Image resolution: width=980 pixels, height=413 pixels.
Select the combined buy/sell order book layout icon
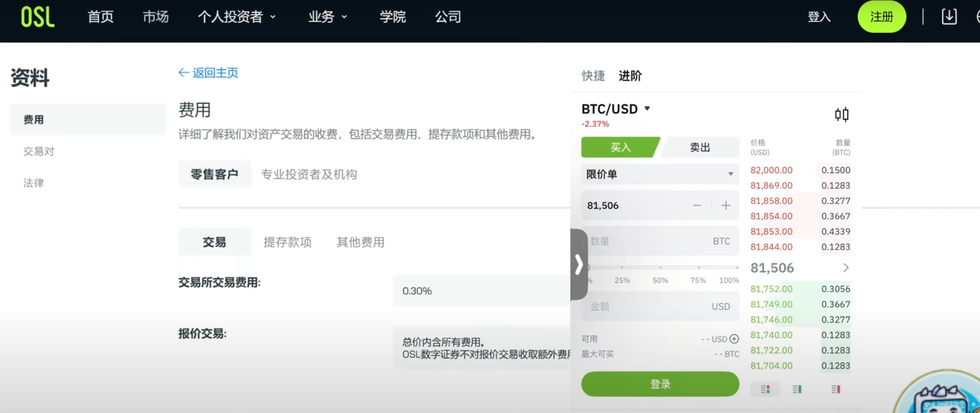[765, 389]
